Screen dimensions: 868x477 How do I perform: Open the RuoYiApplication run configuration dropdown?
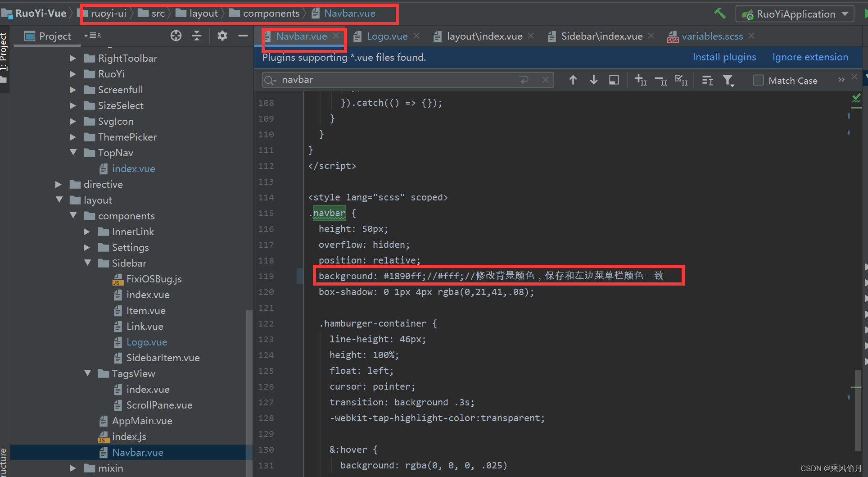795,14
